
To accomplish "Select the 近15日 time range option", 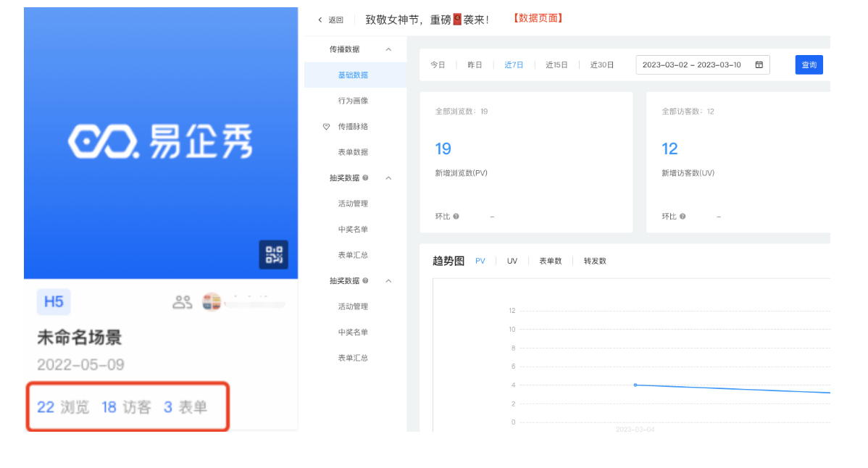I will tap(556, 64).
